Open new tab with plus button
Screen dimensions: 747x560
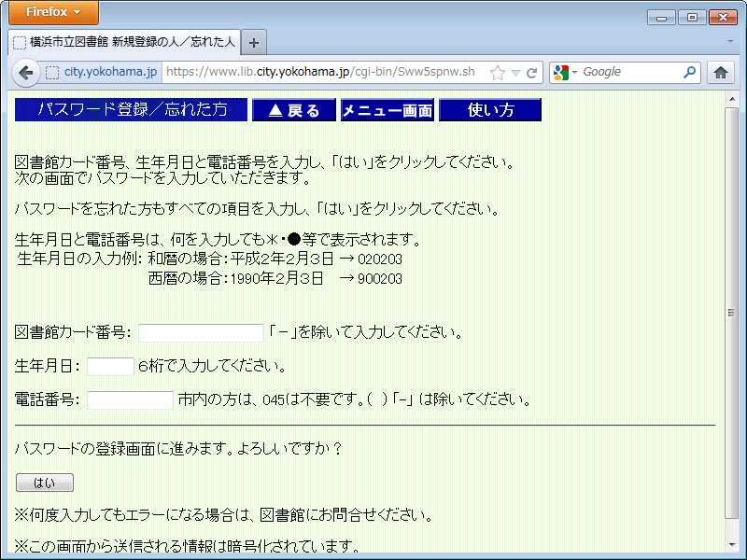tap(254, 42)
